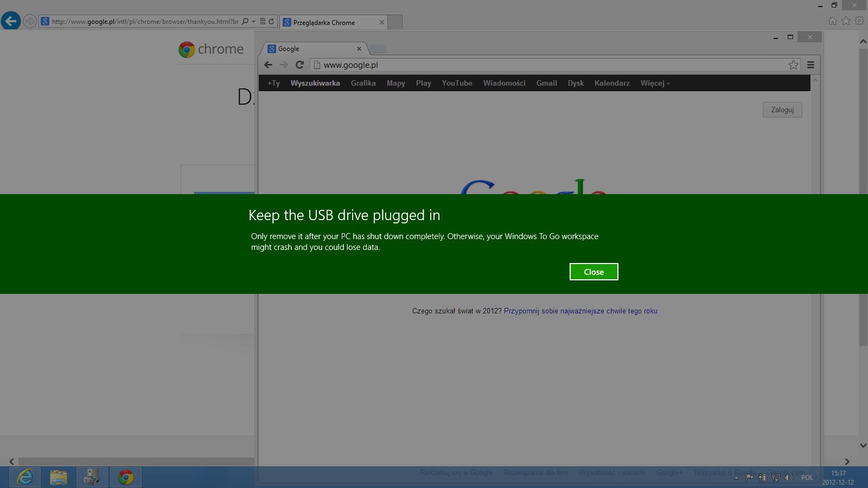Open Gmail in Google navigation bar
The height and width of the screenshot is (488, 868).
547,83
